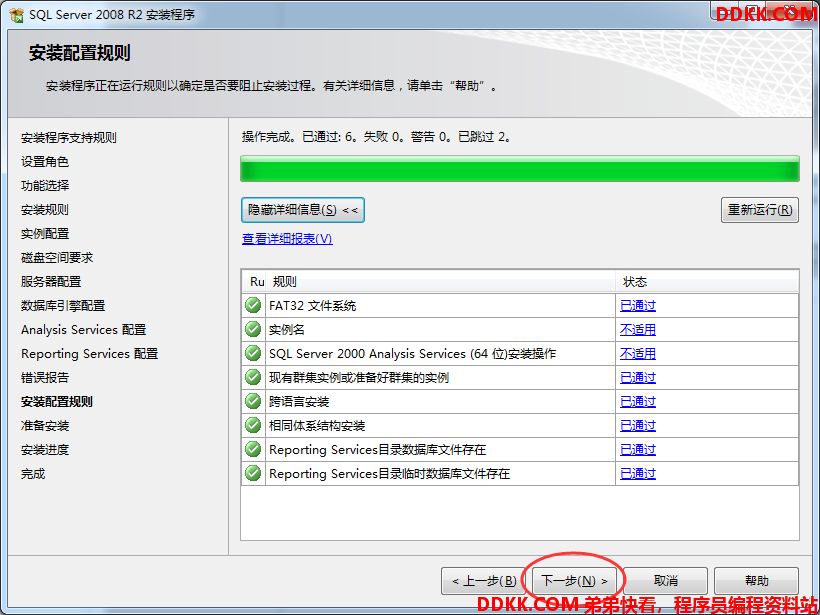Select 安装进度 step in sidebar
The width and height of the screenshot is (820, 615).
click(x=45, y=450)
